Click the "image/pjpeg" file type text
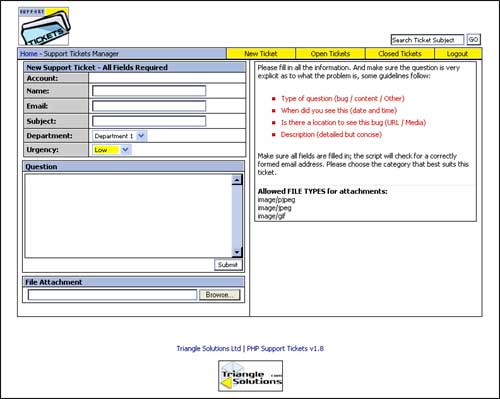Image resolution: width=500 pixels, height=399 pixels. coord(276,200)
